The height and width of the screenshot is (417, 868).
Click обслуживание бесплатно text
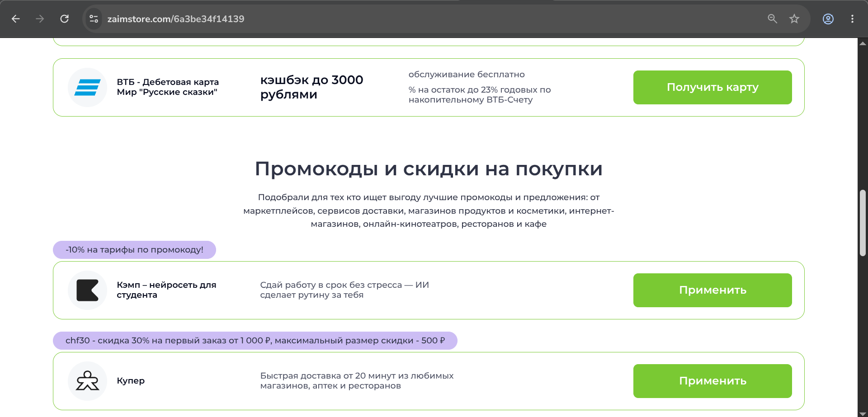tap(467, 75)
